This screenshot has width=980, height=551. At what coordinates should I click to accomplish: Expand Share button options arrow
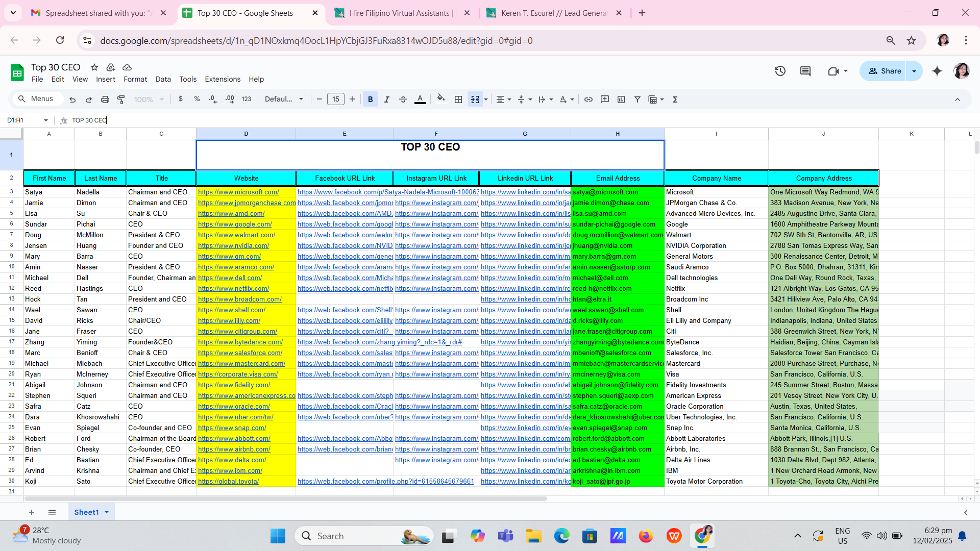[914, 71]
